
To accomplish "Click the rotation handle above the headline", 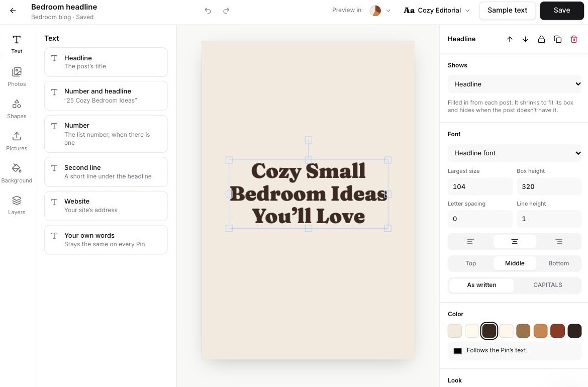I will (x=308, y=140).
